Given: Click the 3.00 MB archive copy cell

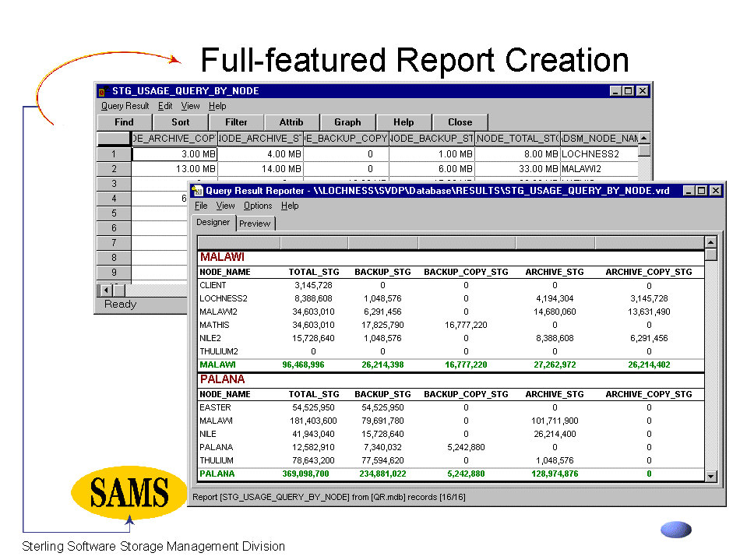Looking at the screenshot, I should (x=174, y=154).
